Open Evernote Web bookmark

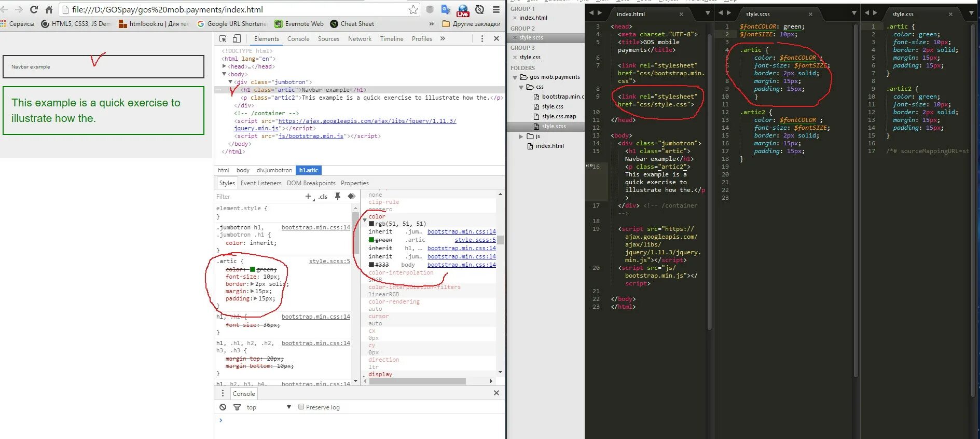point(299,24)
